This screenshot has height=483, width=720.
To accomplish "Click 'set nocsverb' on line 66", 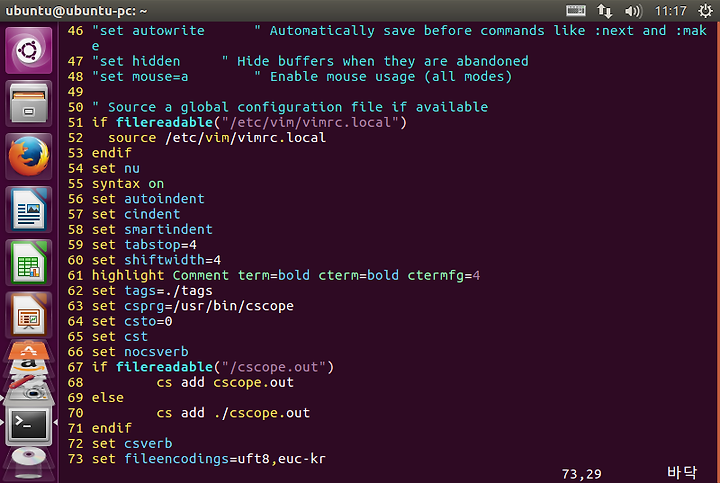I will (x=140, y=352).
